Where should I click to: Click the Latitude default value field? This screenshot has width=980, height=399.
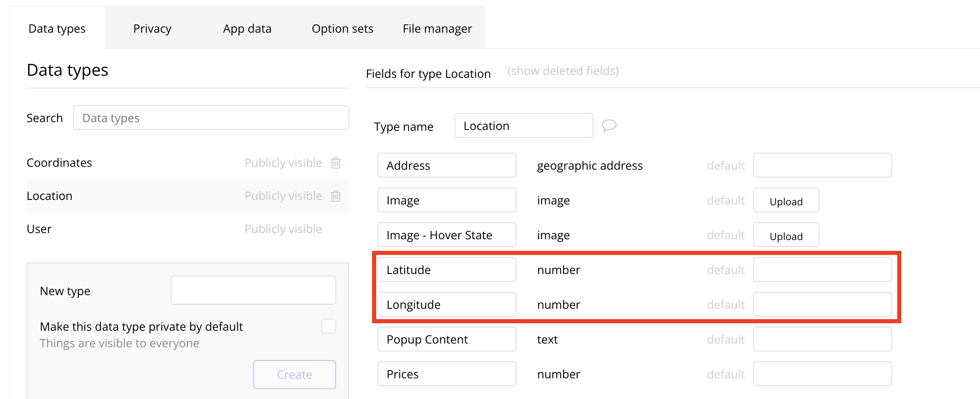[x=822, y=270]
